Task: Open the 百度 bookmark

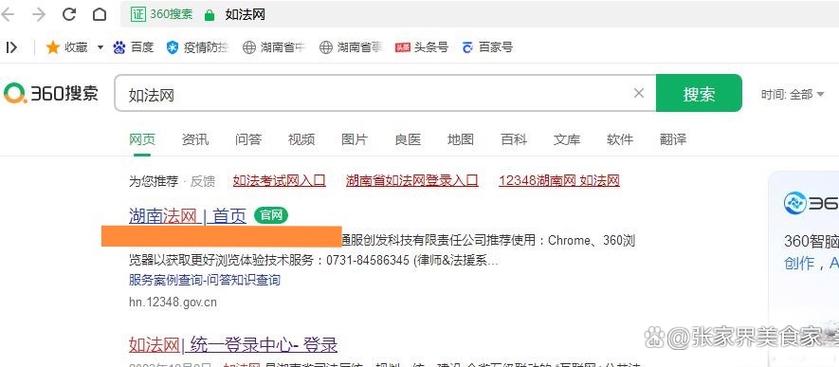Action: pos(133,47)
